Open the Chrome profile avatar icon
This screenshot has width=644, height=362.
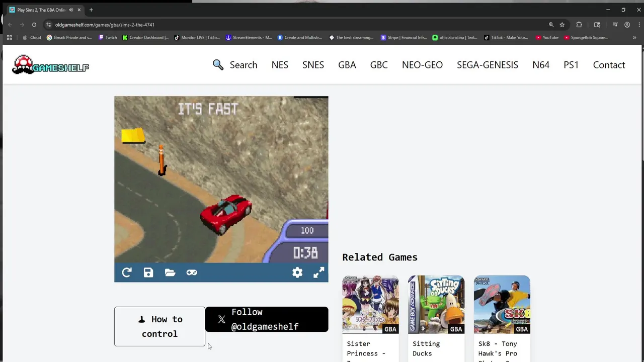tap(627, 25)
